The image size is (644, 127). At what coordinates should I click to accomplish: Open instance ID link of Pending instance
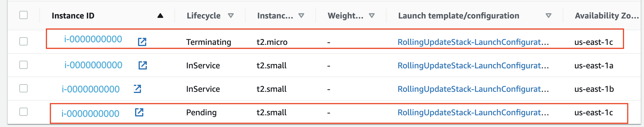point(90,113)
